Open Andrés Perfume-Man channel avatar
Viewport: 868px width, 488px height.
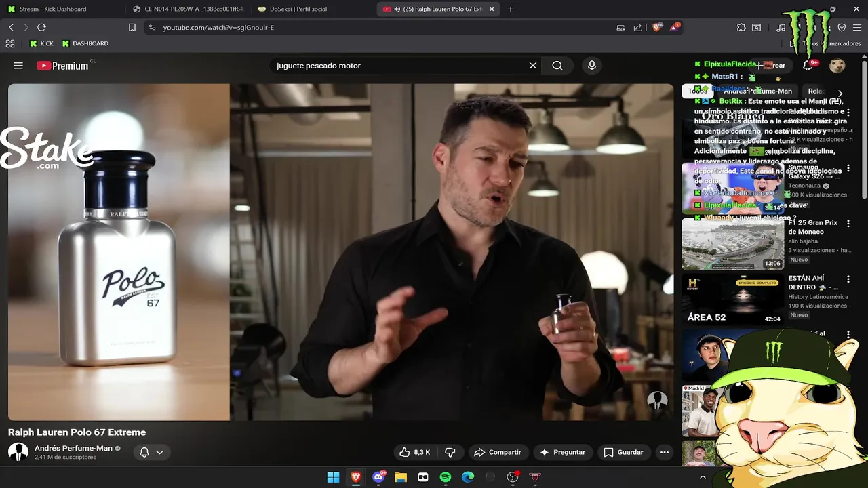18,452
